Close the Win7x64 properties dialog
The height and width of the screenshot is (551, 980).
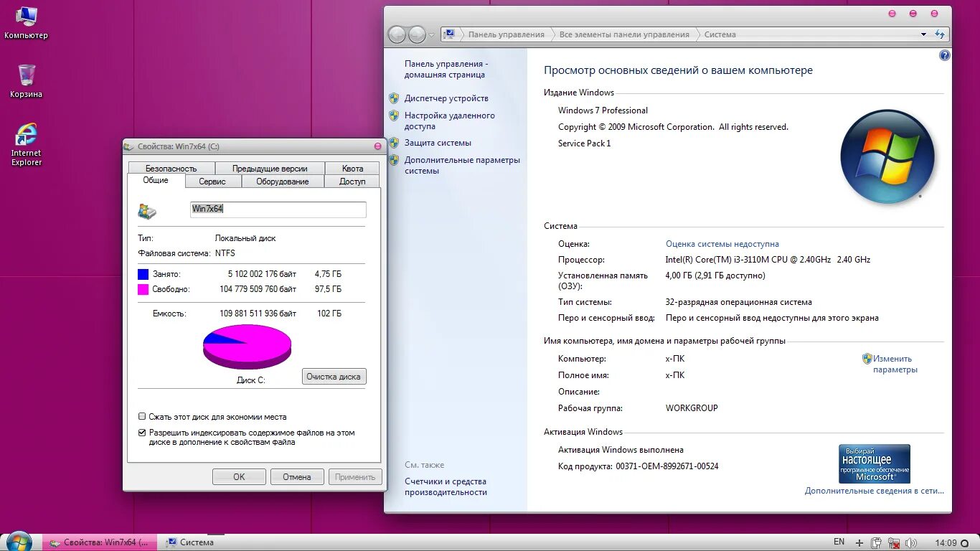[x=378, y=146]
